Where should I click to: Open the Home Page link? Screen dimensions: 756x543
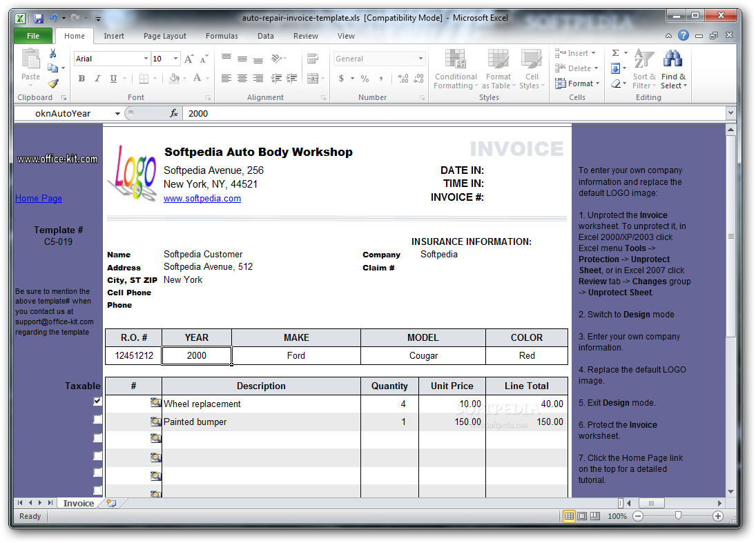(39, 199)
